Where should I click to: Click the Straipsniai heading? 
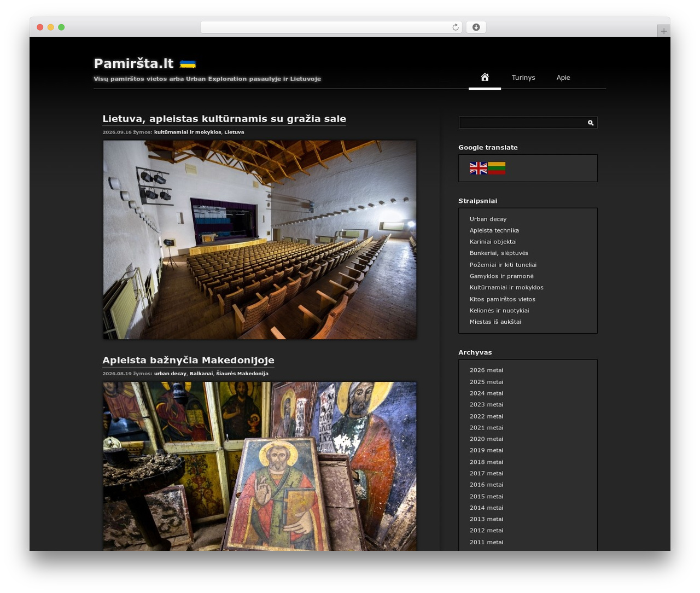[477, 201]
